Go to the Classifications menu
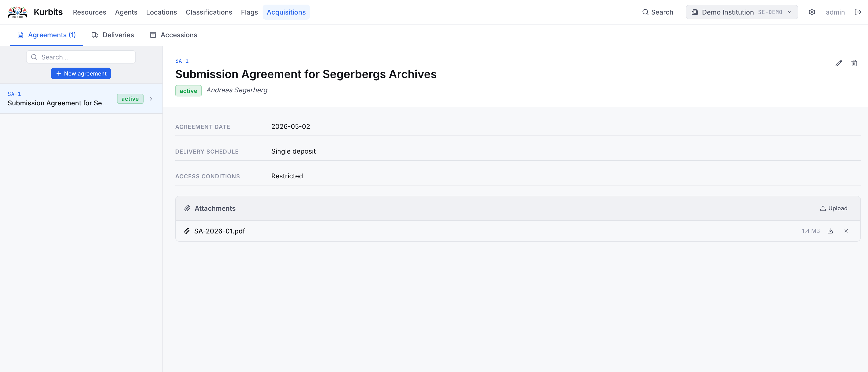The height and width of the screenshot is (372, 868). click(x=209, y=12)
